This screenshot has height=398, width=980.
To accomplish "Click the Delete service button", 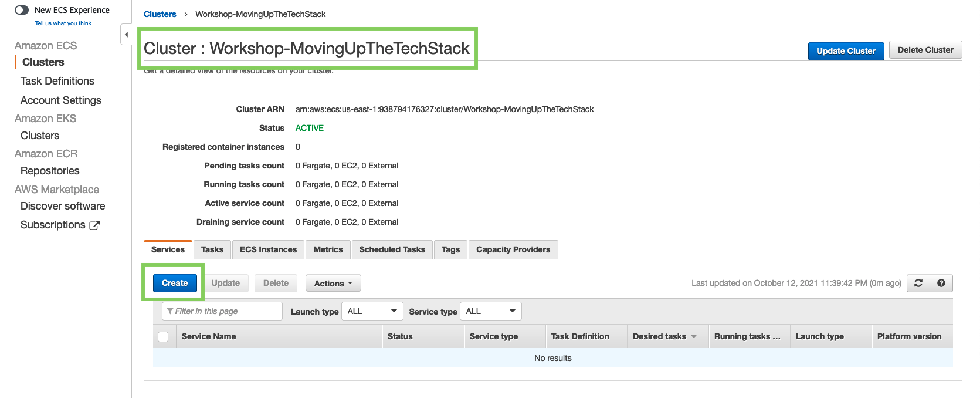I will (276, 283).
